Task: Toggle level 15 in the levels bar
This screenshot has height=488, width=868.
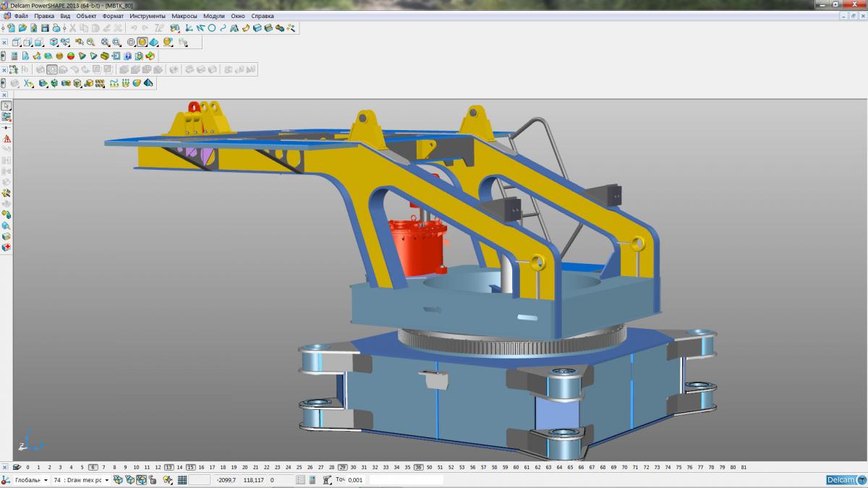Action: [190, 467]
